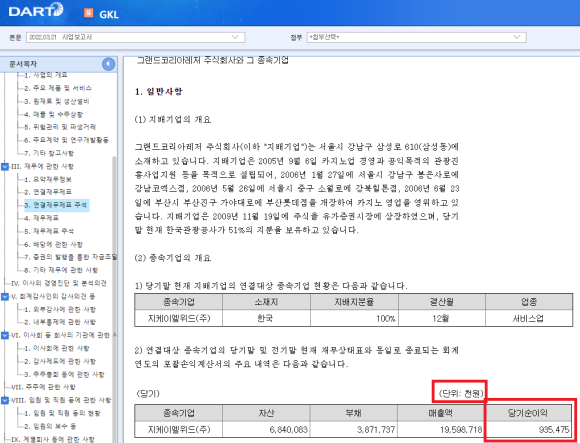
Task: Open 2. 주요 제품 및 서비스
Action: (x=58, y=88)
